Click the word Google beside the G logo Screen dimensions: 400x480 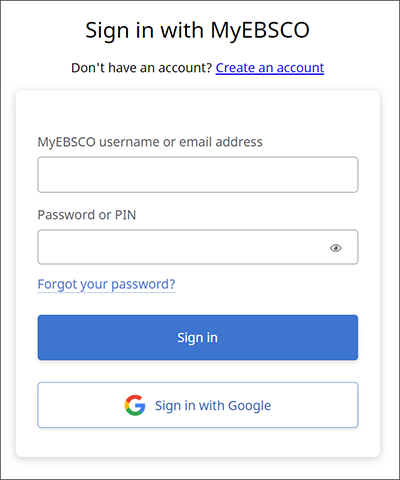pos(250,406)
